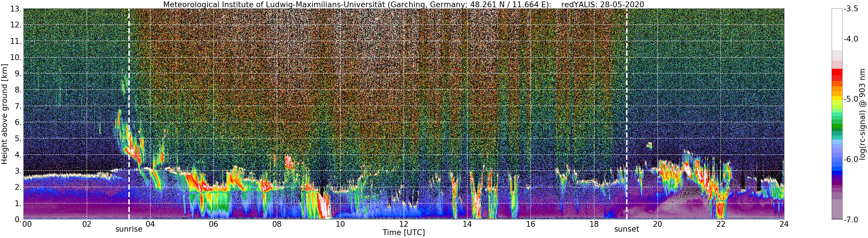Click the "Height above ground [km]" axis label

point(4,114)
